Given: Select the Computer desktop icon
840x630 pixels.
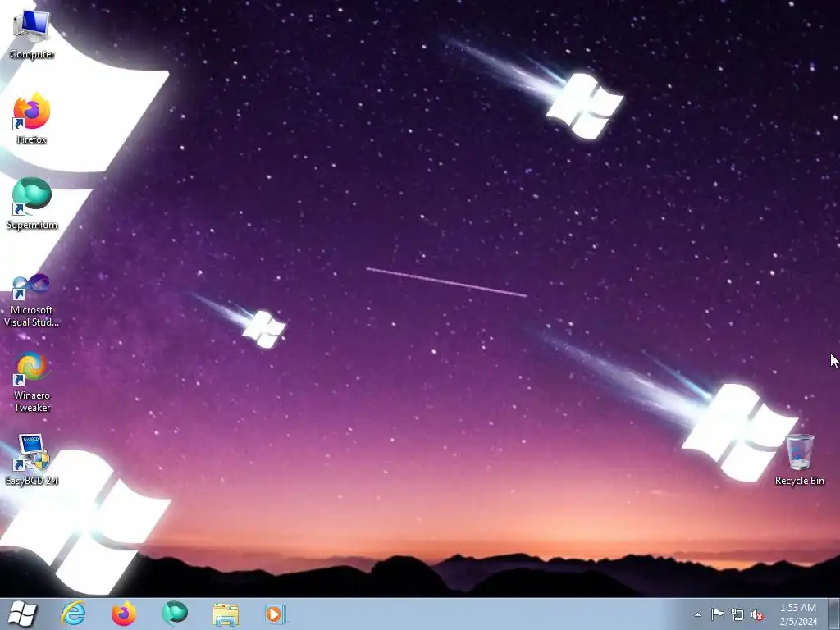Looking at the screenshot, I should [32, 34].
